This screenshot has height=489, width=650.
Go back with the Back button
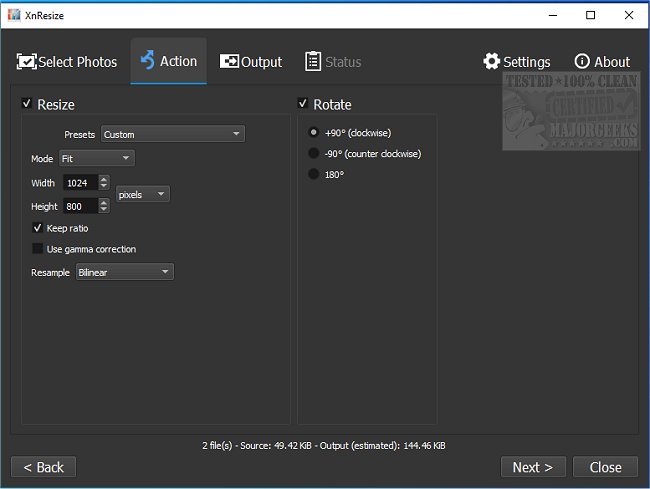click(43, 467)
